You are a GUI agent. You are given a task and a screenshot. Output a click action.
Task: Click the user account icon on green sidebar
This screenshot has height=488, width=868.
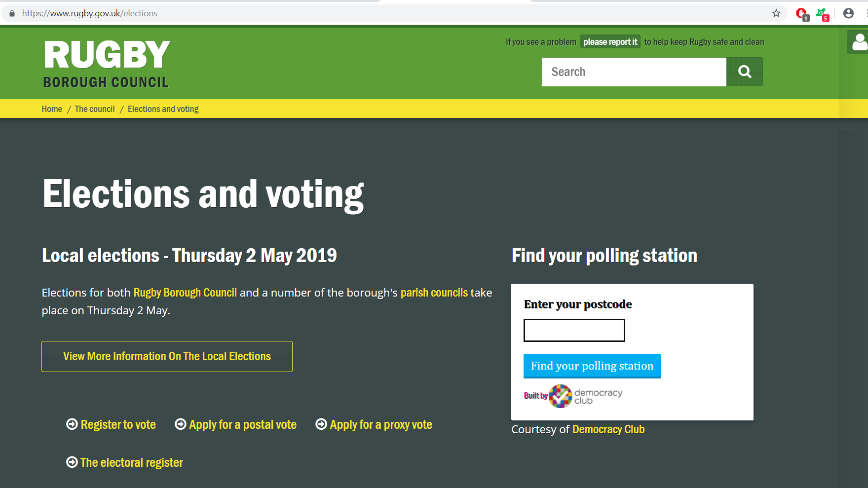(859, 42)
